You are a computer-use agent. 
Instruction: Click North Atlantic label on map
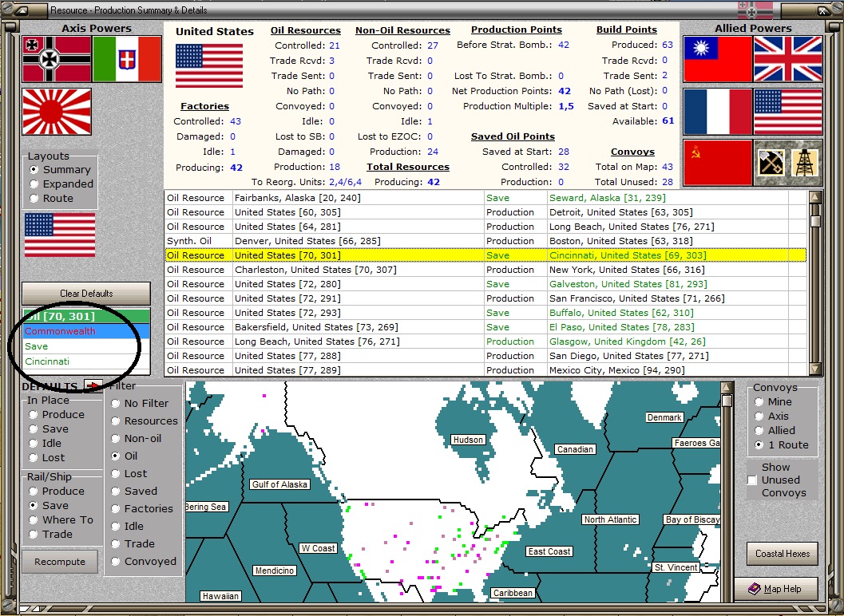[x=610, y=519]
